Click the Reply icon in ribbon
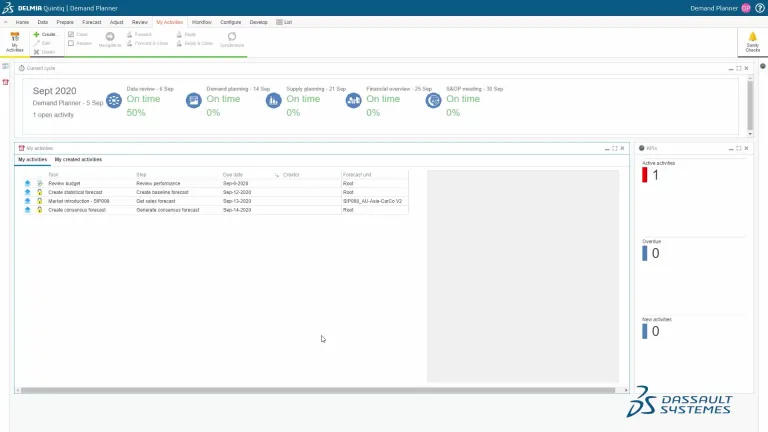Viewport: 768px width, 432px height. pyautogui.click(x=179, y=34)
